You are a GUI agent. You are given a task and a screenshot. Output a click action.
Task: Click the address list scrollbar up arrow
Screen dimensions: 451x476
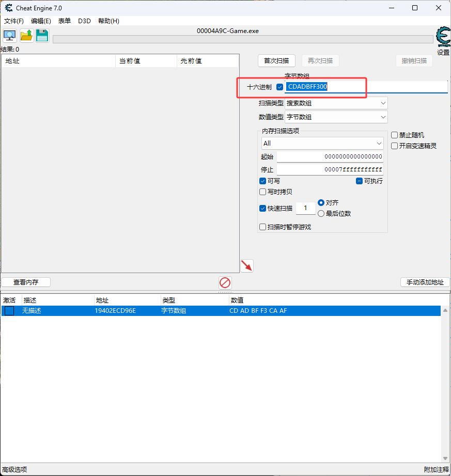[445, 310]
